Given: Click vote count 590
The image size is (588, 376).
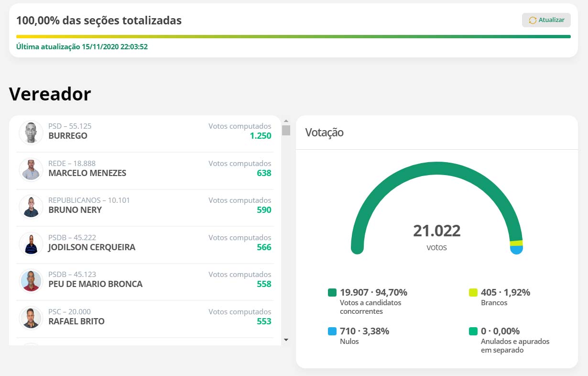Looking at the screenshot, I should [x=264, y=210].
